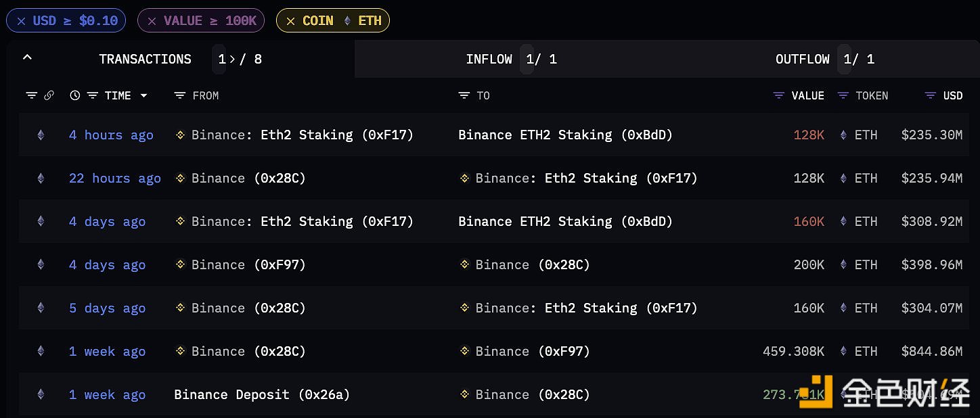Switch to the INFLOW tab

(489, 60)
